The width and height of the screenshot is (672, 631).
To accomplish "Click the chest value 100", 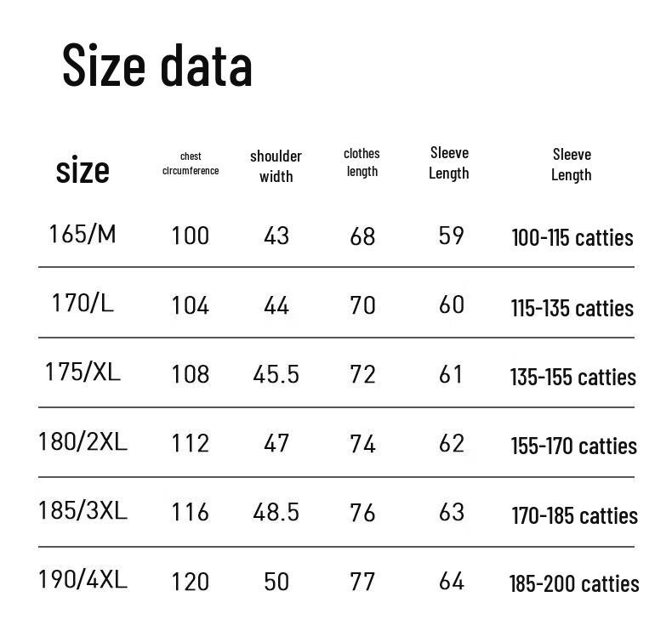I will [x=191, y=236].
